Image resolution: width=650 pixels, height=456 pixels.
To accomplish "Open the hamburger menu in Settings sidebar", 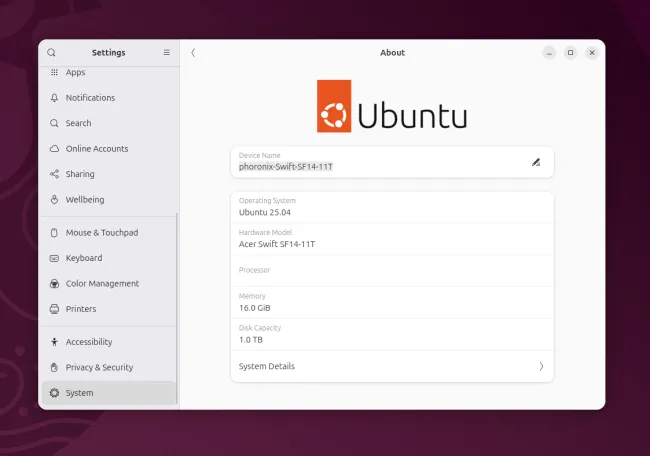I will pos(166,53).
